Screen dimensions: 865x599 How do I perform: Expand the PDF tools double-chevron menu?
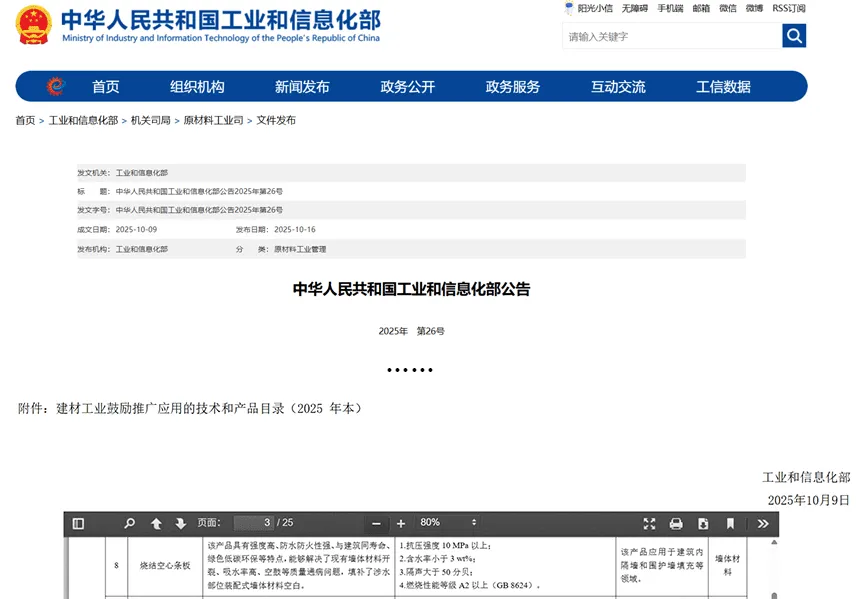[763, 523]
